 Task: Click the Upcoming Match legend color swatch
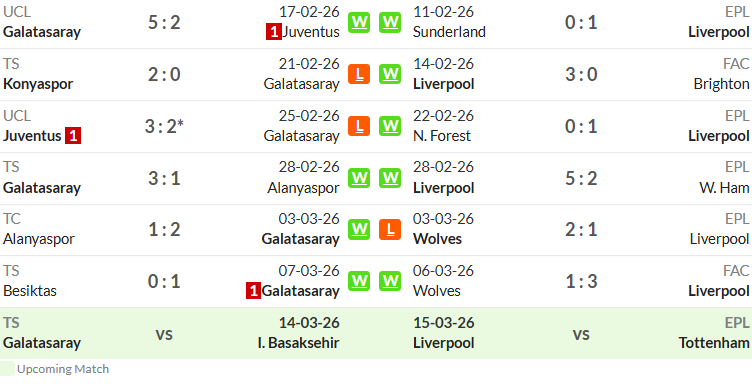(7, 369)
